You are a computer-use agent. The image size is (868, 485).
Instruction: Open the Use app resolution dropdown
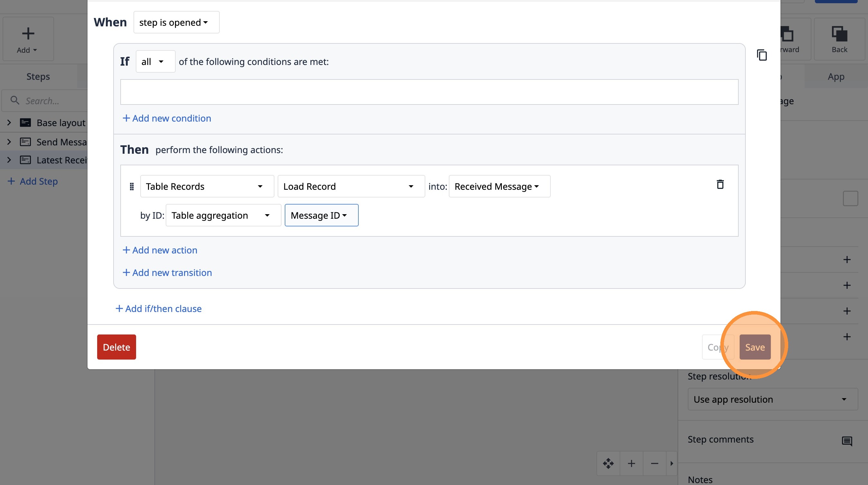[x=772, y=399]
